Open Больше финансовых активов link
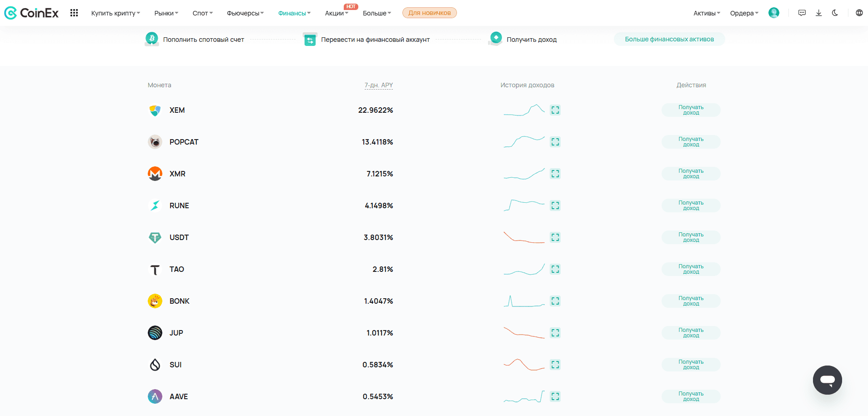 [669, 39]
